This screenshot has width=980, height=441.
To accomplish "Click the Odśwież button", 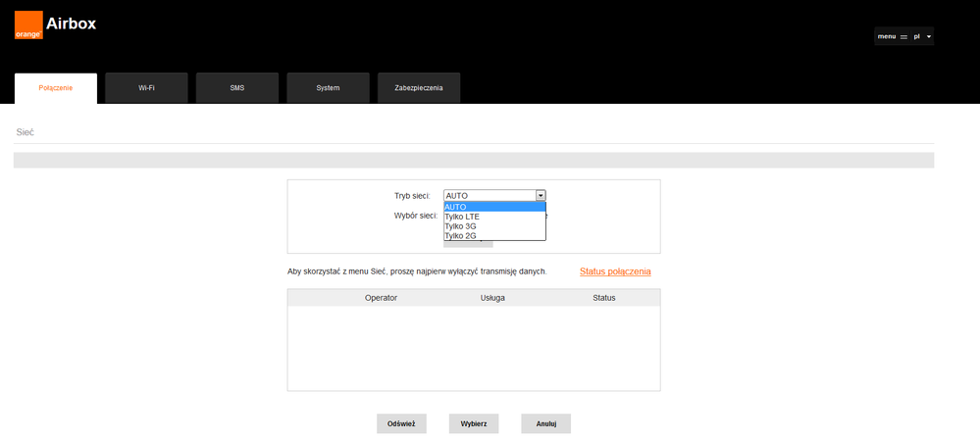I will point(401,423).
